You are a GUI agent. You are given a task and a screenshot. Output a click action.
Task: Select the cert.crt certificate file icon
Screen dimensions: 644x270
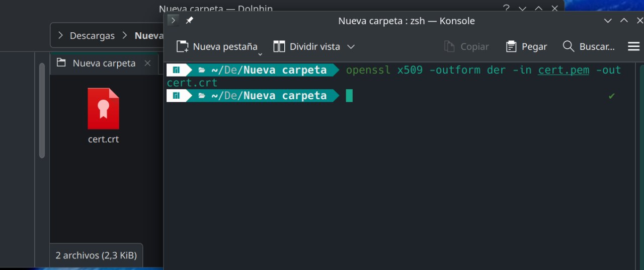pyautogui.click(x=103, y=109)
